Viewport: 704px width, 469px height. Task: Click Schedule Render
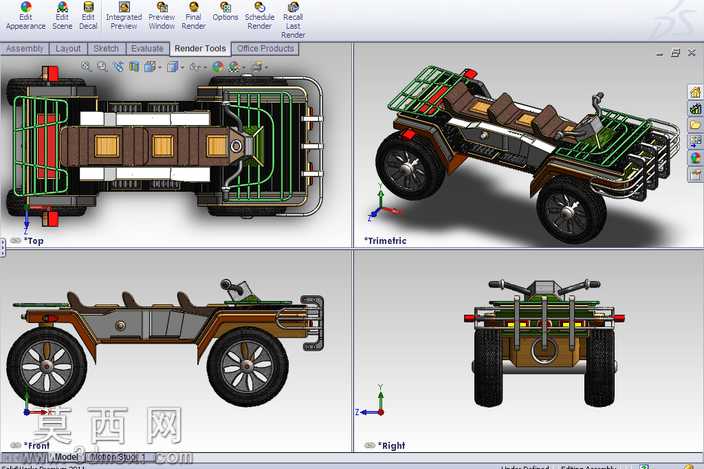(x=260, y=16)
